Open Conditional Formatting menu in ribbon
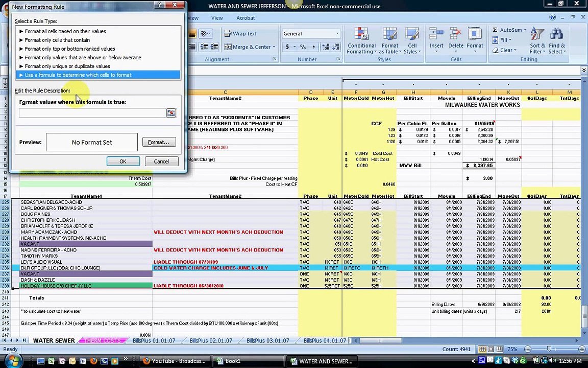 tap(361, 40)
